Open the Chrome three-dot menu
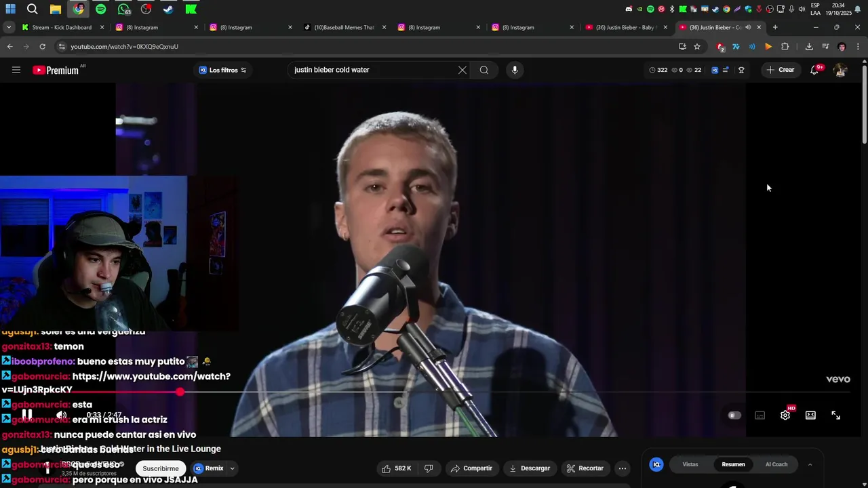 858,47
